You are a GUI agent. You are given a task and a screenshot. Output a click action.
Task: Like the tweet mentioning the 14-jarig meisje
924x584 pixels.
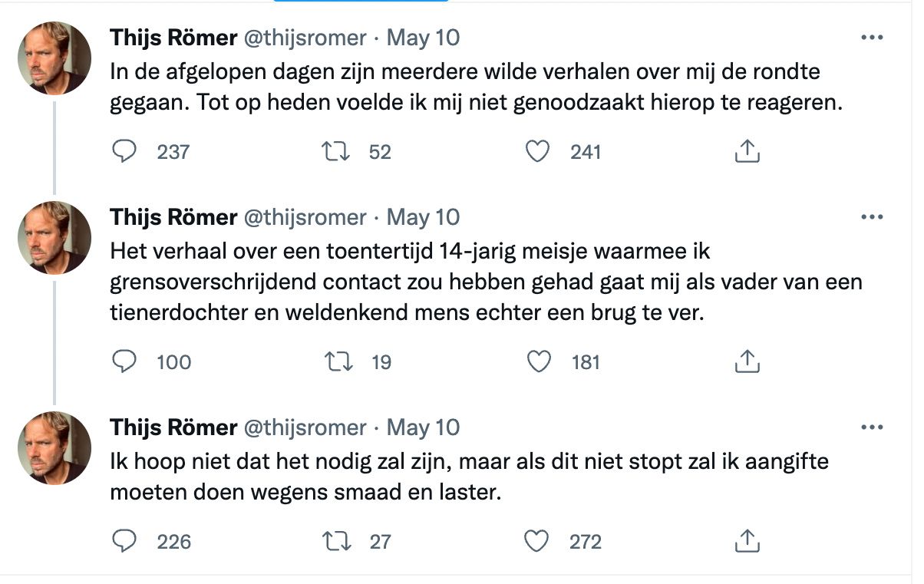(538, 361)
